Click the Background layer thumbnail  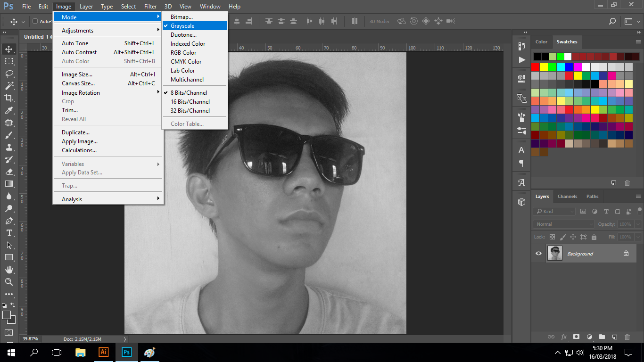(x=555, y=254)
